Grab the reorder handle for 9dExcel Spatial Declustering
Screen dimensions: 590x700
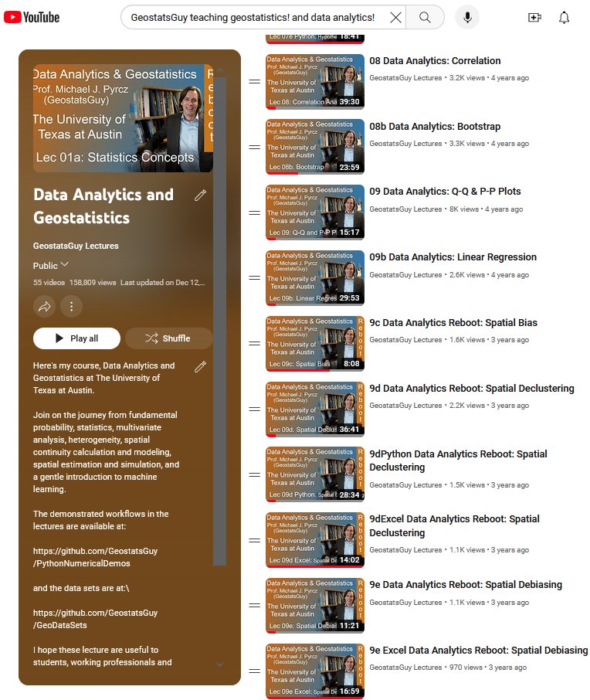(x=254, y=540)
